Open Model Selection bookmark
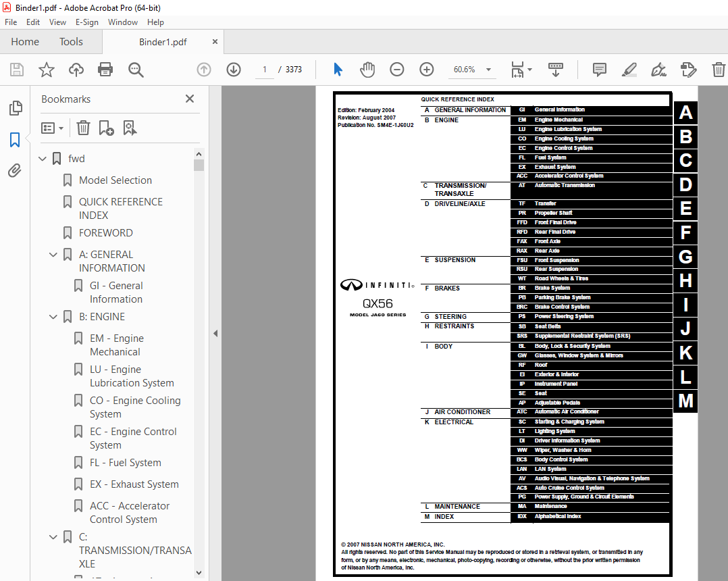The width and height of the screenshot is (728, 581). (115, 180)
